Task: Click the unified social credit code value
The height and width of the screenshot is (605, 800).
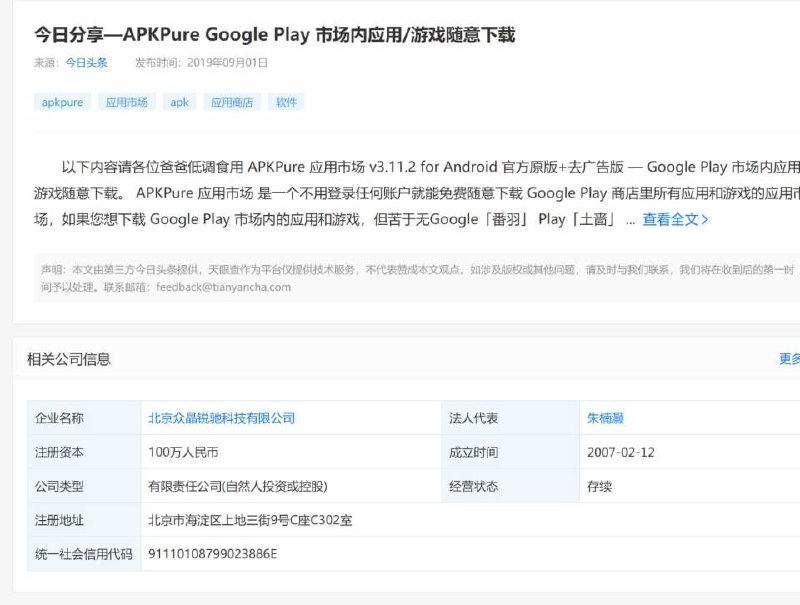Action: coord(212,554)
